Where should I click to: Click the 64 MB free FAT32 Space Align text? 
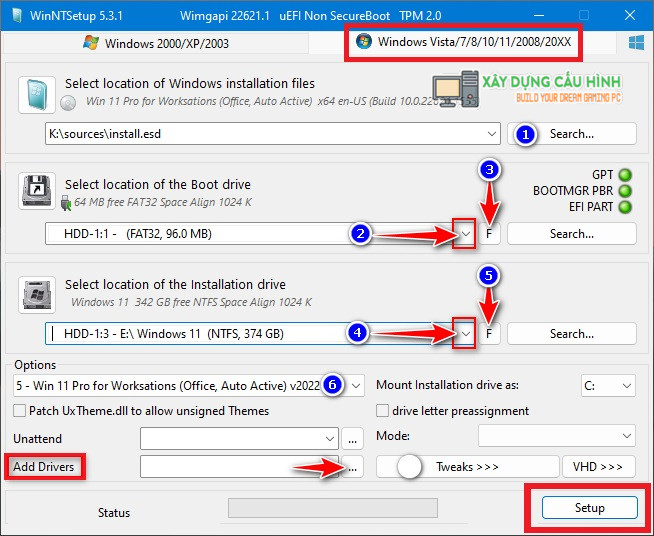(163, 202)
